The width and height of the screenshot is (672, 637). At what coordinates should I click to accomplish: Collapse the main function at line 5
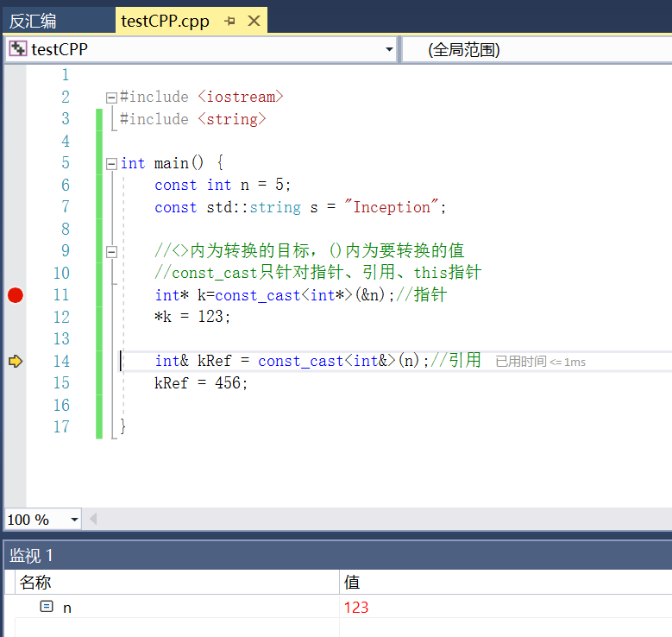111,164
